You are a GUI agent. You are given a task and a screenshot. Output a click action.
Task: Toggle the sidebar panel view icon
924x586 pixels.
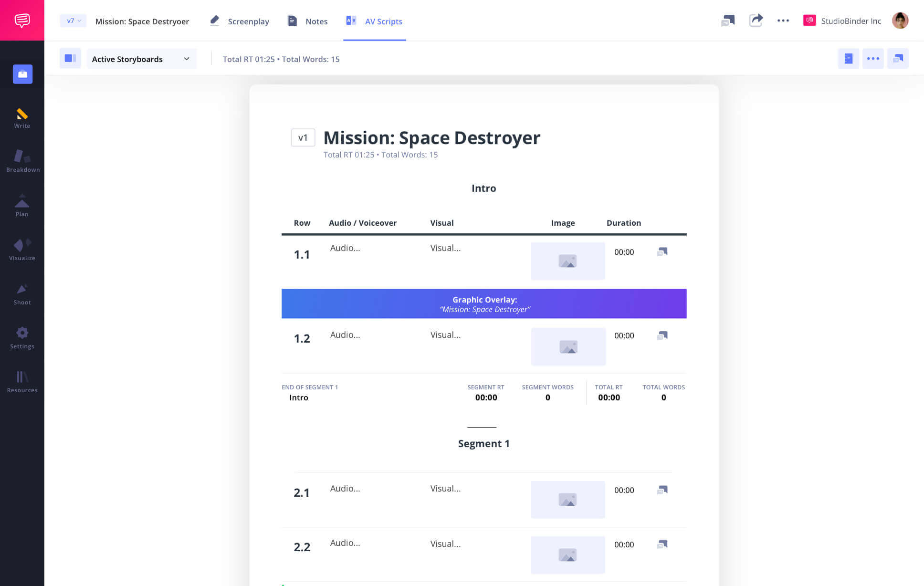70,58
